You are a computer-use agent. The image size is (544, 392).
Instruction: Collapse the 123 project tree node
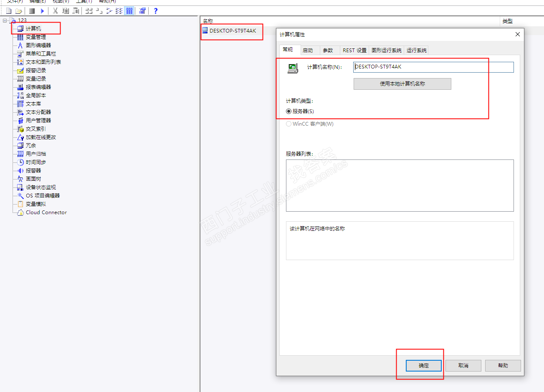tap(5, 20)
